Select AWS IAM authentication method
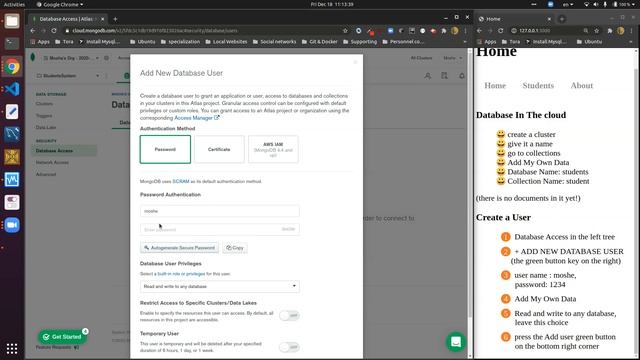 pyautogui.click(x=273, y=149)
